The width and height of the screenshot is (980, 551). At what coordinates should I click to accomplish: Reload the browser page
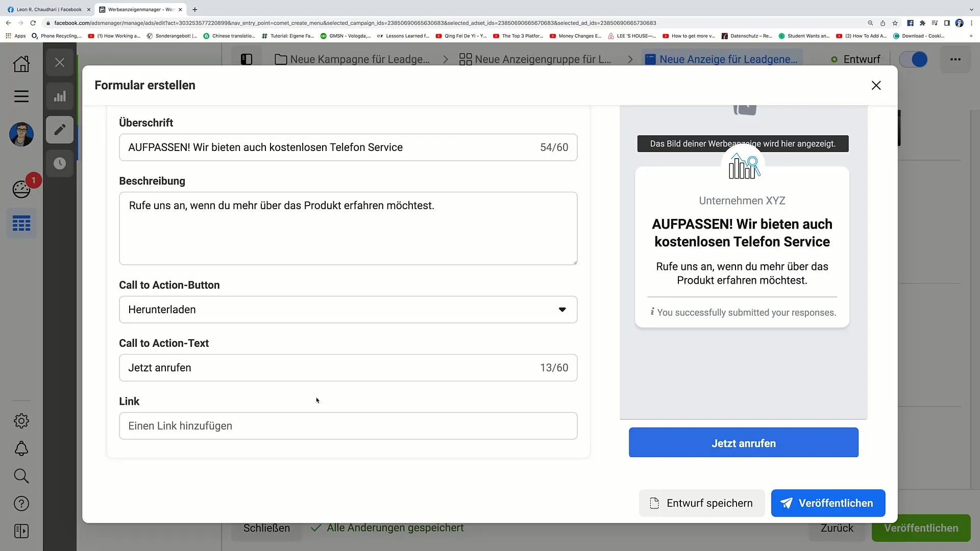click(33, 23)
